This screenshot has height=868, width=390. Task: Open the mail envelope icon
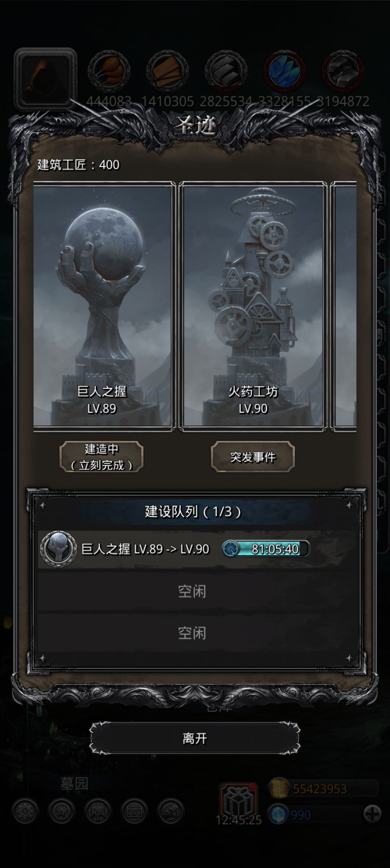coord(134,811)
